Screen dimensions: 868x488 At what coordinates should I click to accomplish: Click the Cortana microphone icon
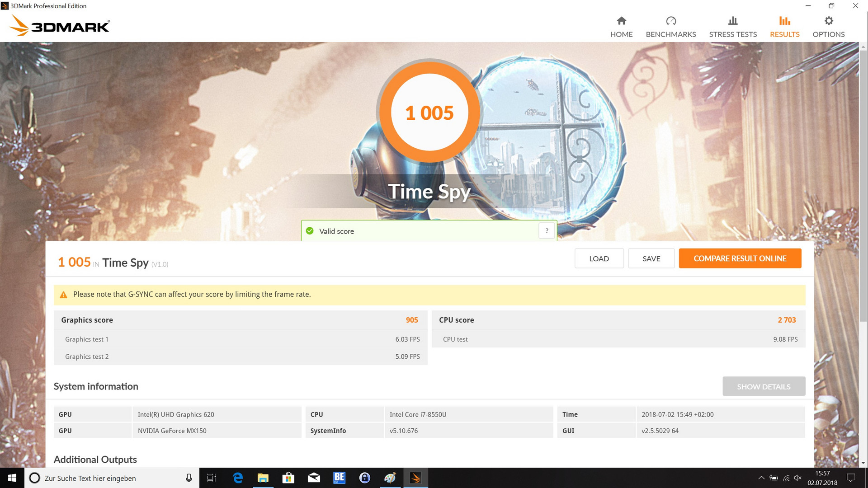tap(189, 478)
